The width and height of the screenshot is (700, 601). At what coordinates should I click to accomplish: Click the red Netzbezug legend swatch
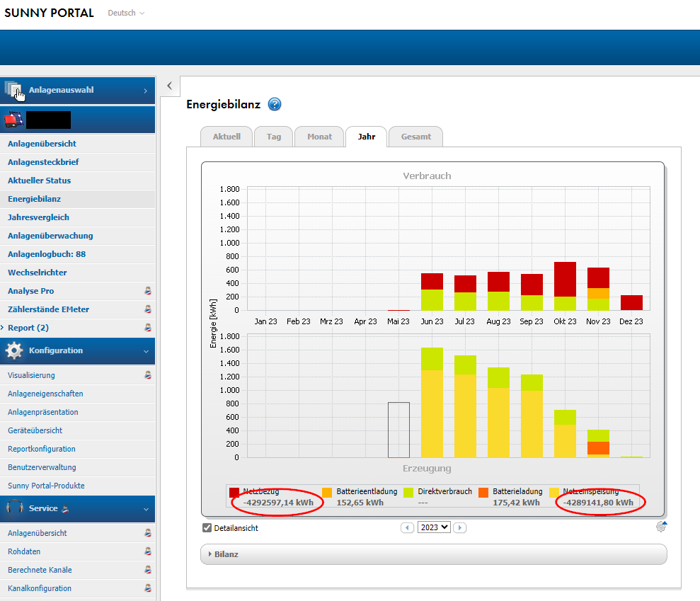tap(234, 493)
